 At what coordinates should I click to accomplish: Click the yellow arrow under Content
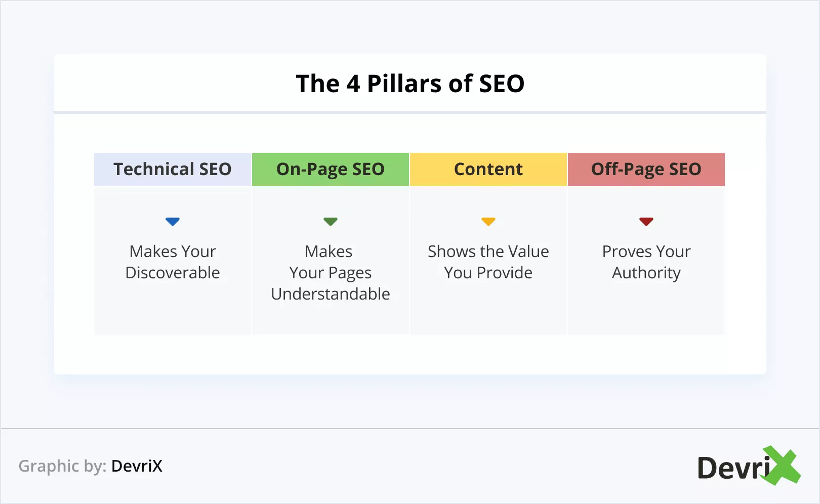pos(488,221)
